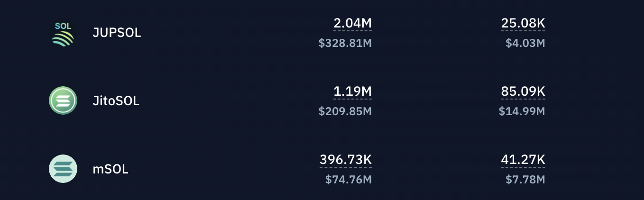Click the $328.81M USD value
644x200 pixels.
point(345,44)
